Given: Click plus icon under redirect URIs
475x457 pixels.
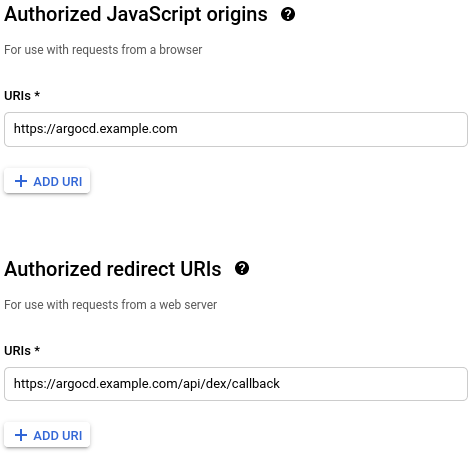Looking at the screenshot, I should 21,435.
